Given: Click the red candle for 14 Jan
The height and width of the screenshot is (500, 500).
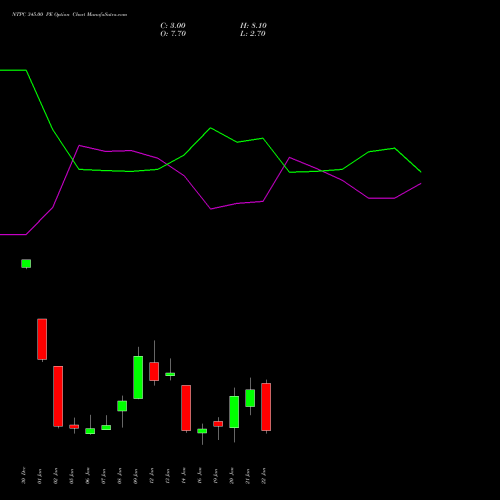Looking at the screenshot, I should pyautogui.click(x=186, y=408).
